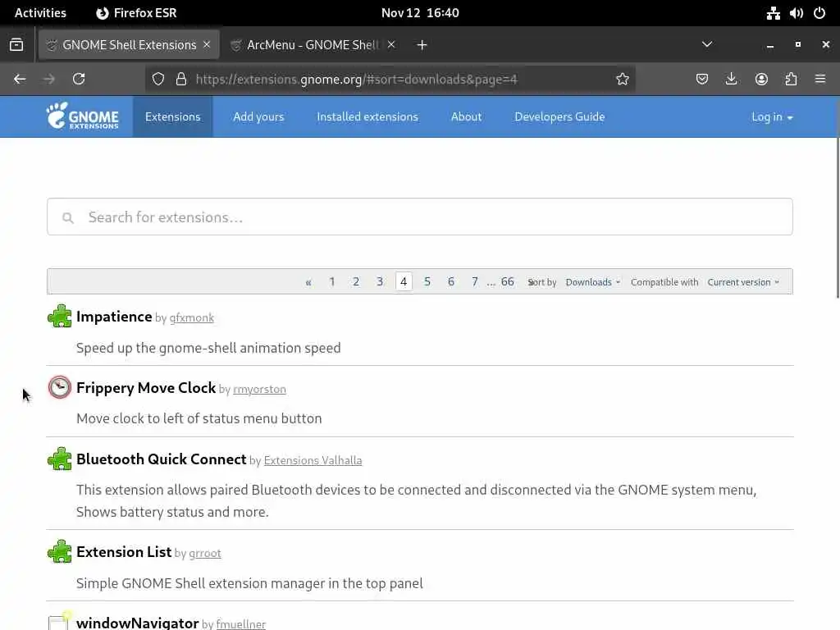Open the Bluetooth Quick Connect title

(162, 459)
